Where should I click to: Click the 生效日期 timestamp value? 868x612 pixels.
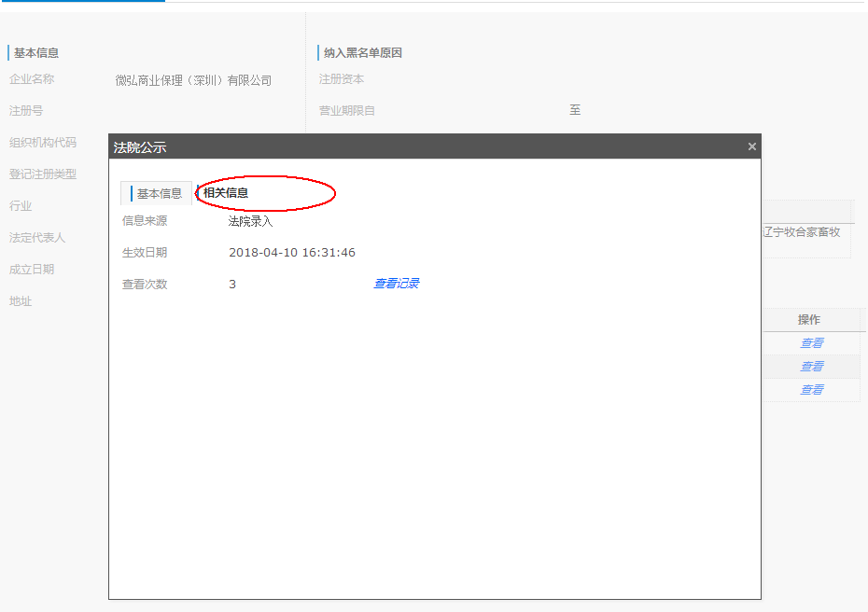291,253
